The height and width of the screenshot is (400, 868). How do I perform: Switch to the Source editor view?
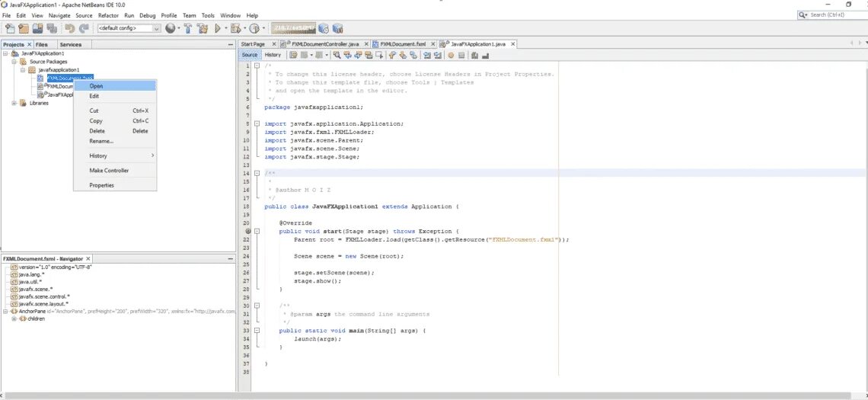coord(250,55)
